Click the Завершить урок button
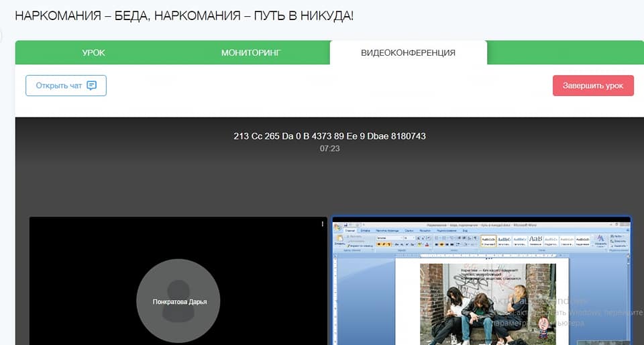This screenshot has height=345, width=644. 593,85
